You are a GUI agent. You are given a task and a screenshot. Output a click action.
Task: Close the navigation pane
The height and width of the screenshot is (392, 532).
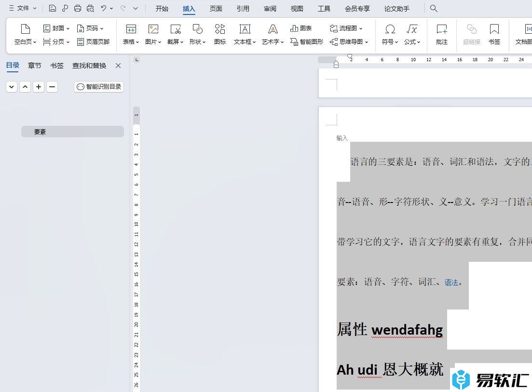(118, 66)
